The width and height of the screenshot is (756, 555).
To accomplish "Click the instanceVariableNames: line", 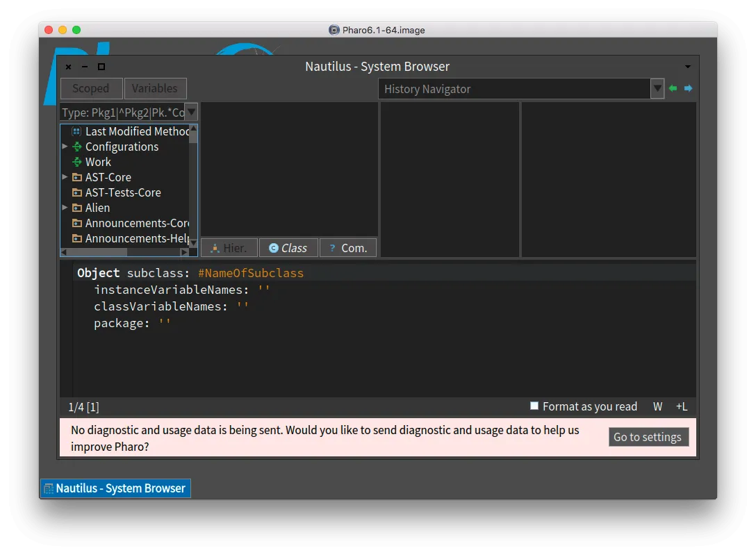I will 182,290.
